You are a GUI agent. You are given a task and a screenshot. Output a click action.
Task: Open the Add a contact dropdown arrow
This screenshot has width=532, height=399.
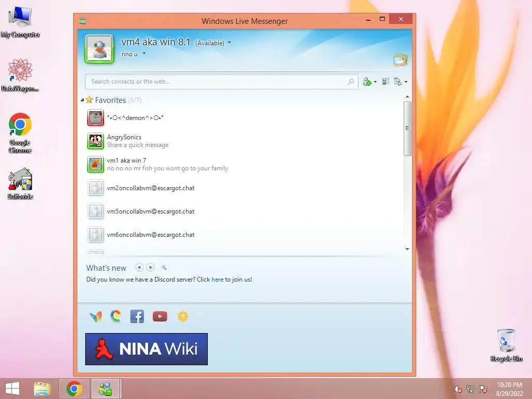(x=375, y=82)
